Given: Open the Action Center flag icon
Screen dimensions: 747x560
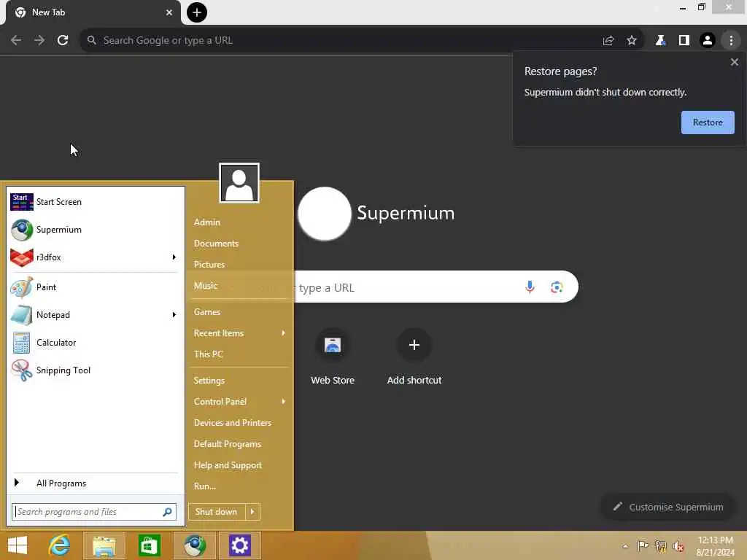Looking at the screenshot, I should 643,545.
